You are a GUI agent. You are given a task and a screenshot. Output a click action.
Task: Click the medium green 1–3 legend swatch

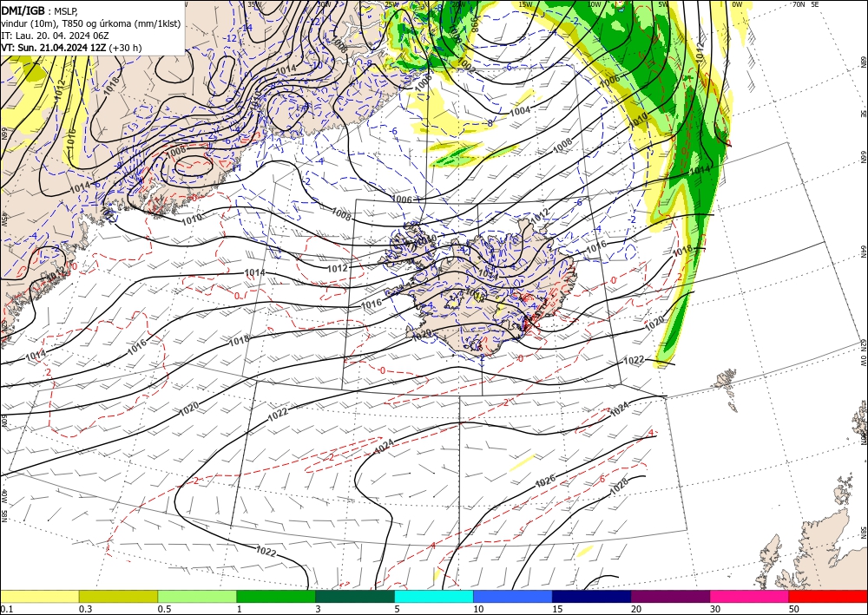pyautogui.click(x=276, y=597)
